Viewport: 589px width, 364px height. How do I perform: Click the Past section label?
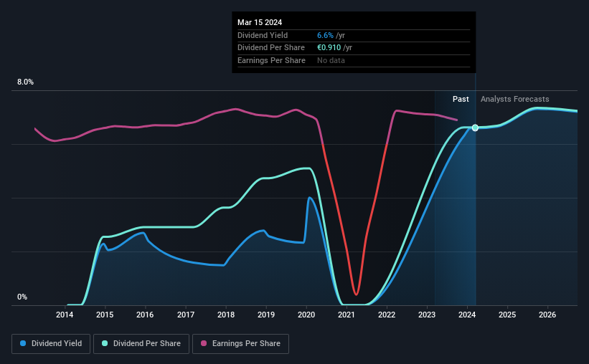461,99
